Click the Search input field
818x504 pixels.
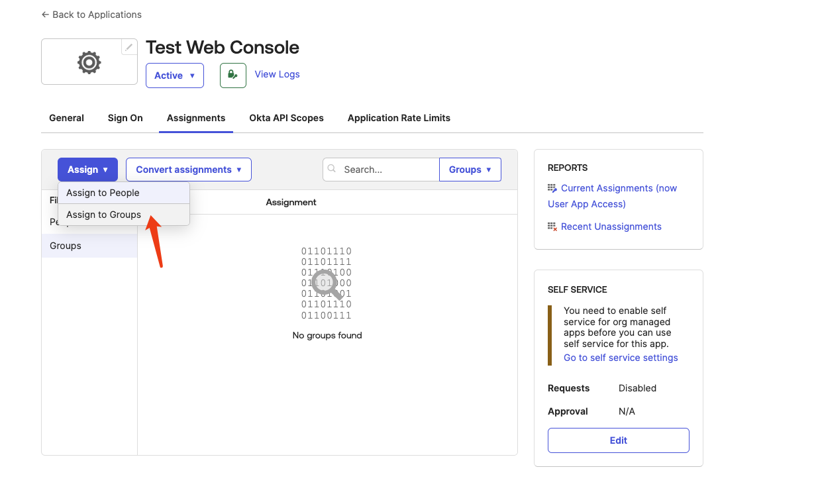(387, 170)
